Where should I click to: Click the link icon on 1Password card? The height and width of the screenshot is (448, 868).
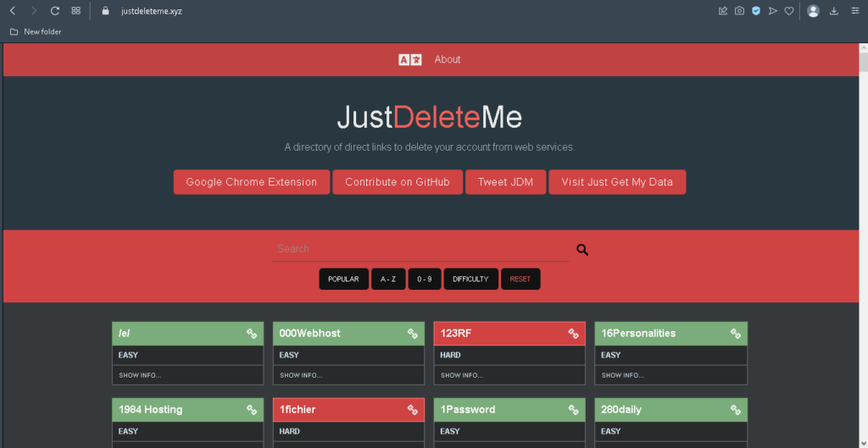pyautogui.click(x=574, y=410)
